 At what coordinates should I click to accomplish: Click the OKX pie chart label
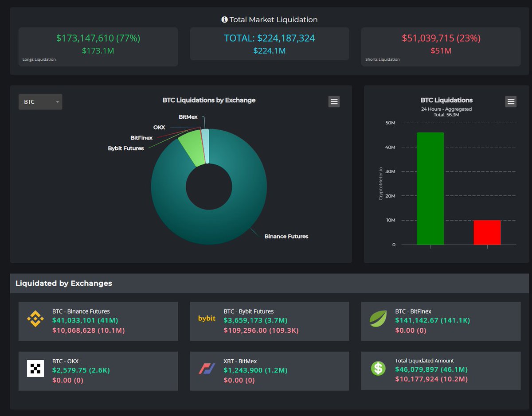(159, 127)
